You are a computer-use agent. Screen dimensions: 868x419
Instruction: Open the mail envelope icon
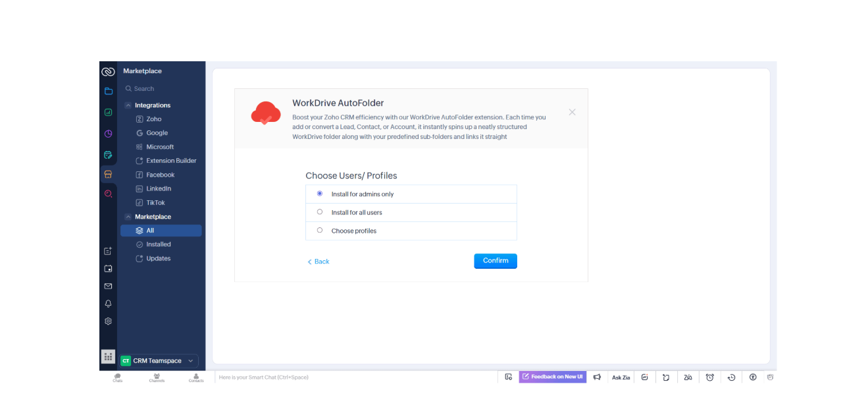point(108,286)
